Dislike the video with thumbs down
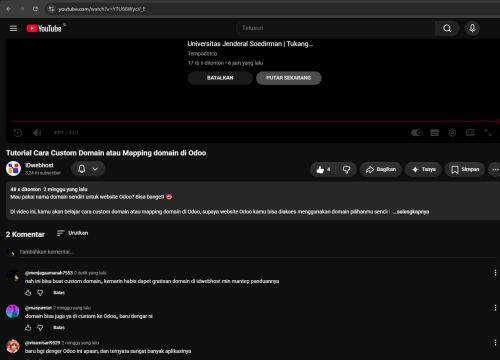The height and width of the screenshot is (360, 500). pyautogui.click(x=347, y=169)
